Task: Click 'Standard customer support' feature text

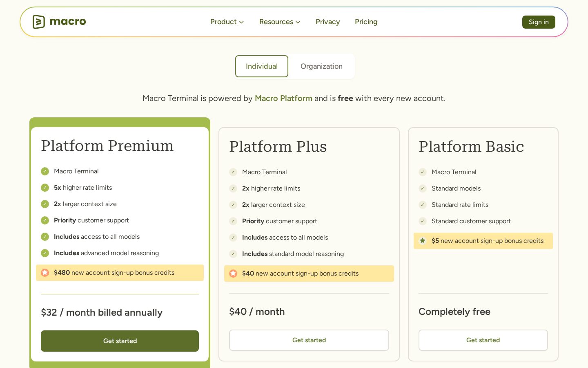Action: coord(471,221)
